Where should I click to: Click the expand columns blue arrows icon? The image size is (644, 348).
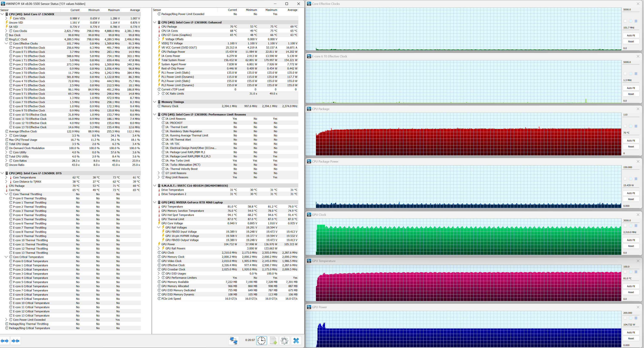pyautogui.click(x=5, y=341)
